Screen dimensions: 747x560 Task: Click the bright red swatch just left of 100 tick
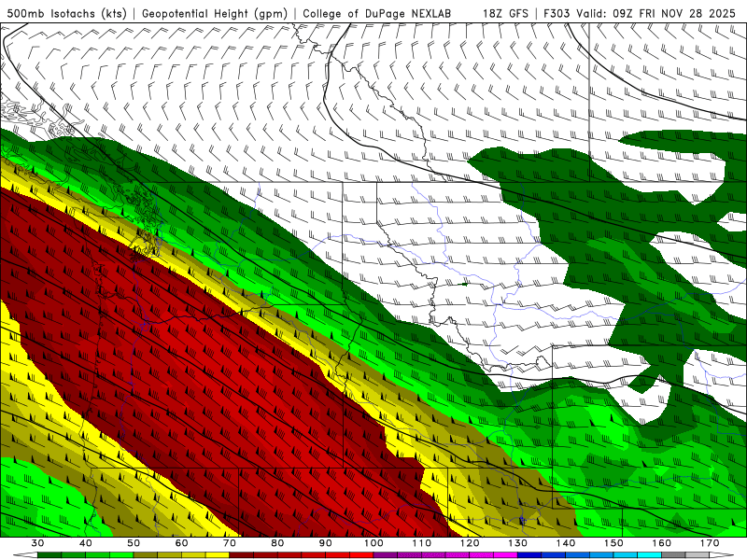[361, 555]
